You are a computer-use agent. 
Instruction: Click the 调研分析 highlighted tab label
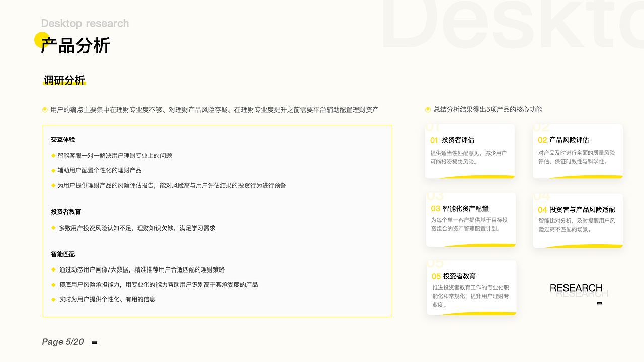(65, 79)
